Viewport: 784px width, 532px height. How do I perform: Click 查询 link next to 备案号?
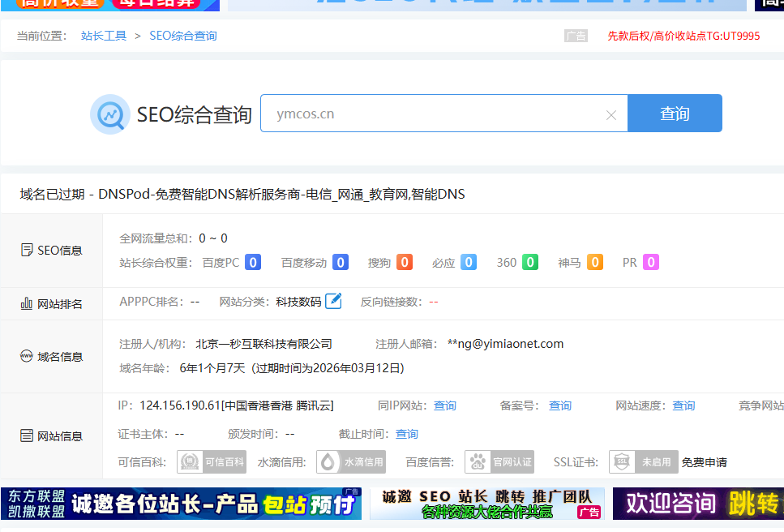[560, 405]
